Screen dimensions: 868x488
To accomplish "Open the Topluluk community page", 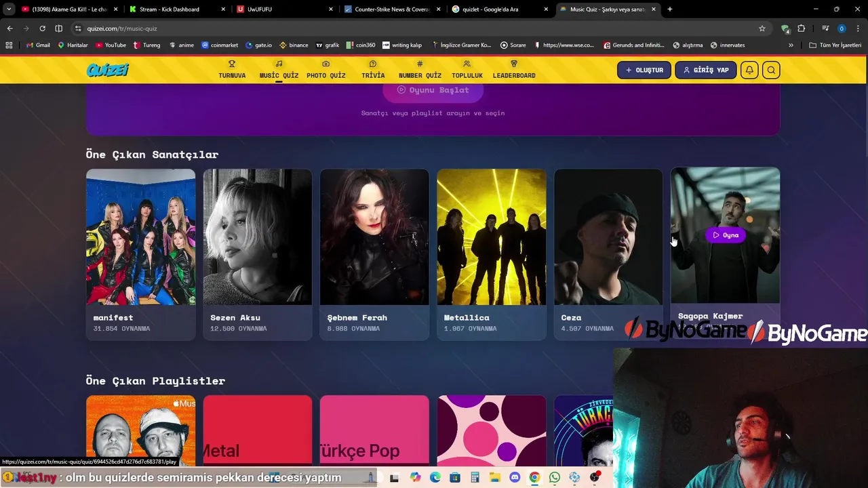I will (x=467, y=70).
